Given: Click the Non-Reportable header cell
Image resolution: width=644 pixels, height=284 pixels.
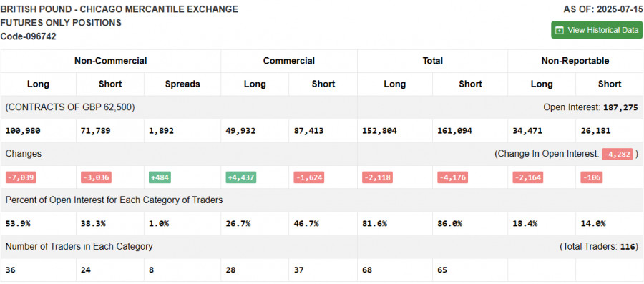Looking at the screenshot, I should 575,61.
